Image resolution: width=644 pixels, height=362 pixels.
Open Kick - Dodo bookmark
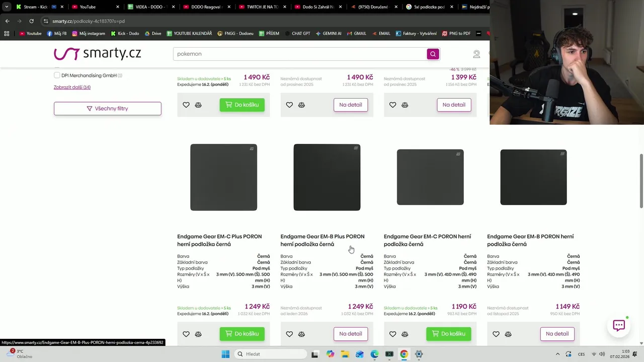click(125, 34)
